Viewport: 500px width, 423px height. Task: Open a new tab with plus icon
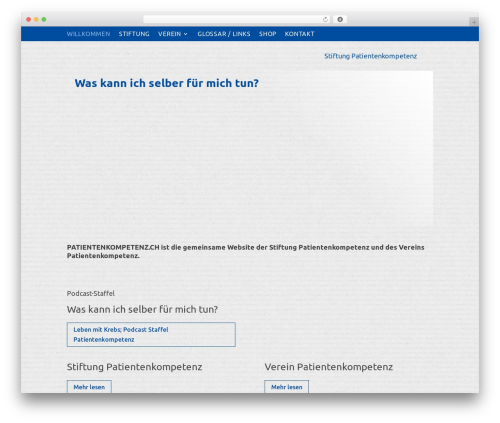pos(474,22)
